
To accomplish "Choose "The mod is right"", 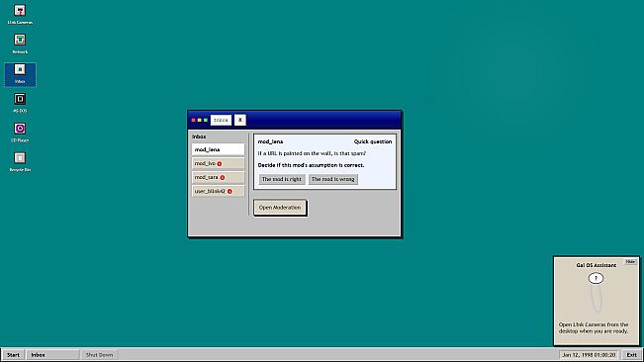I will [x=282, y=179].
